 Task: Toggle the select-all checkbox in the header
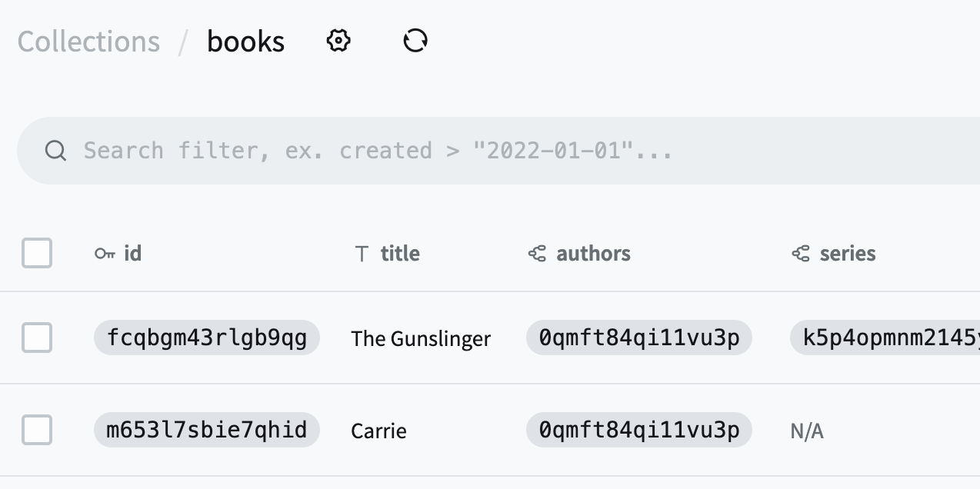tap(36, 253)
